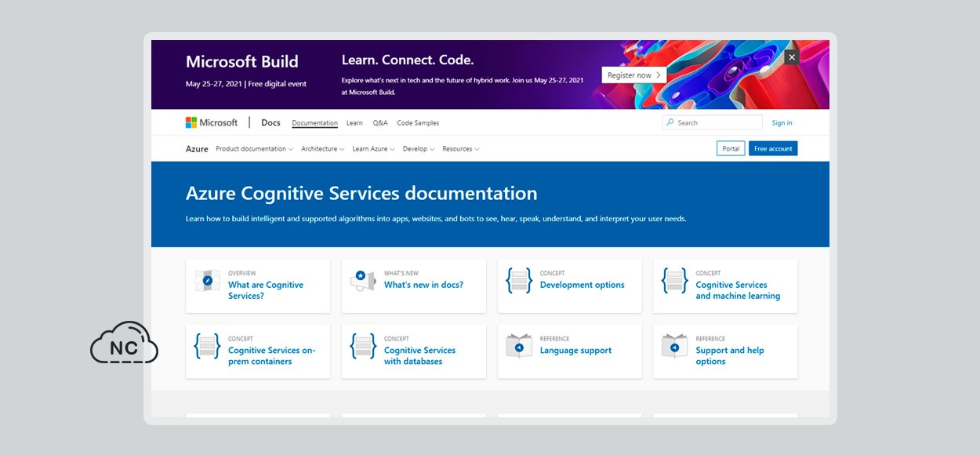Open the Development options link
The height and width of the screenshot is (455, 980).
pyautogui.click(x=583, y=285)
